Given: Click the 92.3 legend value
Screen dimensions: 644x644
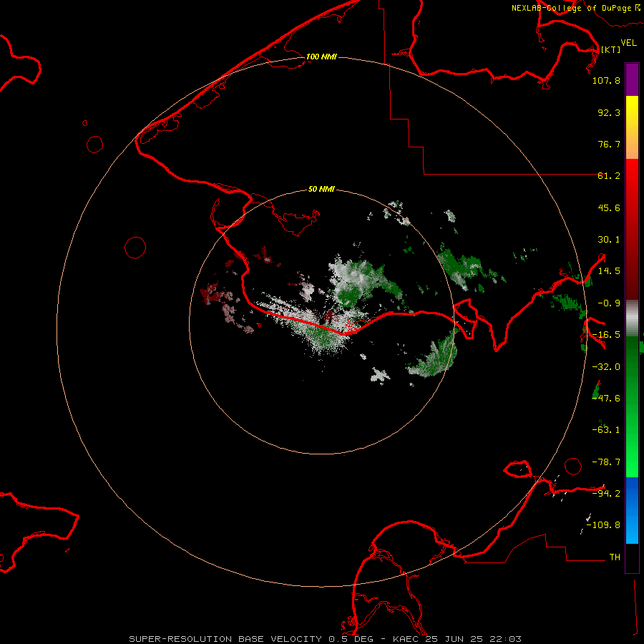Looking at the screenshot, I should [609, 112].
